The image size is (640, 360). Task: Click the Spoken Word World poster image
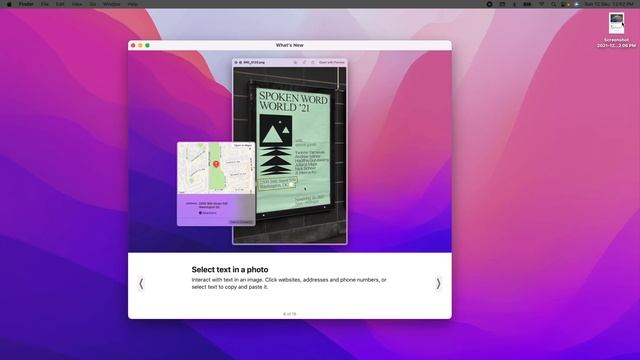[x=290, y=155]
